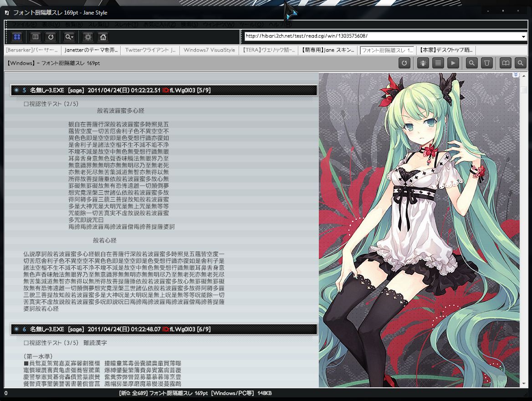This screenshot has height=401, width=532.
Task: Switch to the Janetterのテーマ tab
Action: (x=91, y=50)
